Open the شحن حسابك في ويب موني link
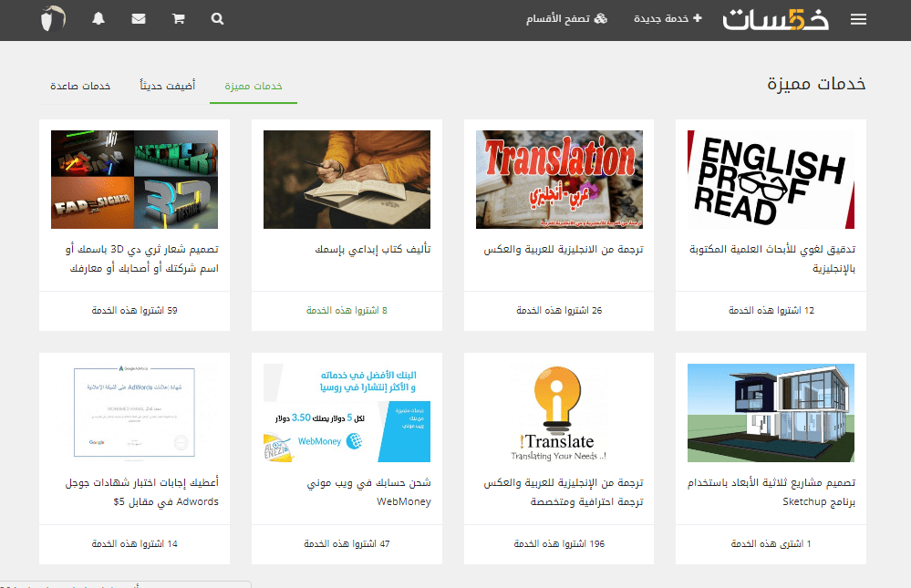 369,492
